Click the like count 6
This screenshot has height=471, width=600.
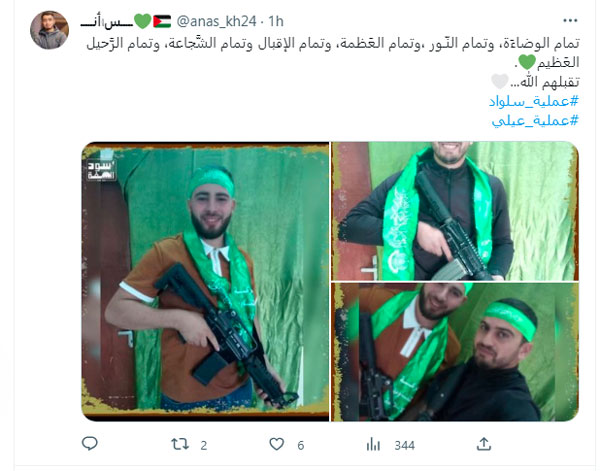coord(301,445)
